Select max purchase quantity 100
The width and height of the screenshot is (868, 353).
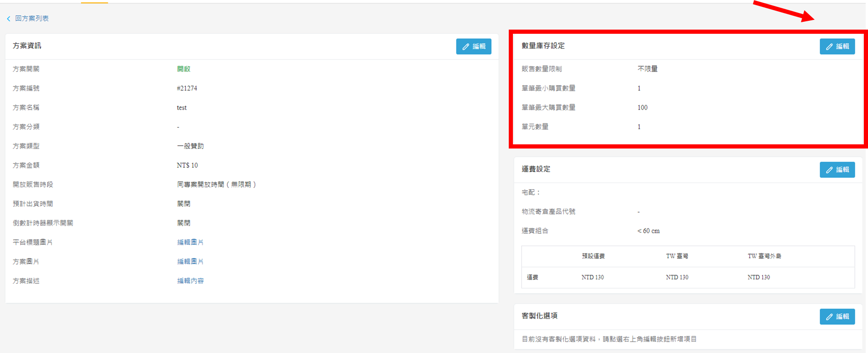point(643,108)
